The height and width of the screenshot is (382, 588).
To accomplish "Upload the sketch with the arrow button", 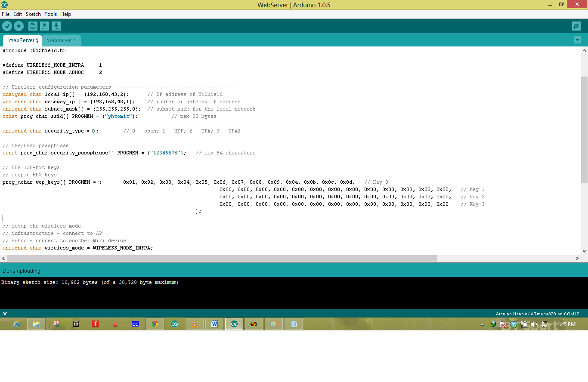I will point(19,26).
